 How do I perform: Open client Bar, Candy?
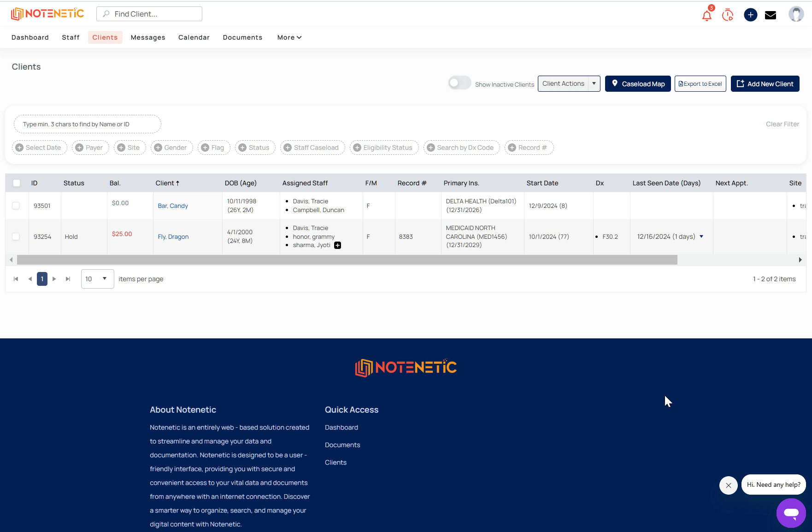173,206
